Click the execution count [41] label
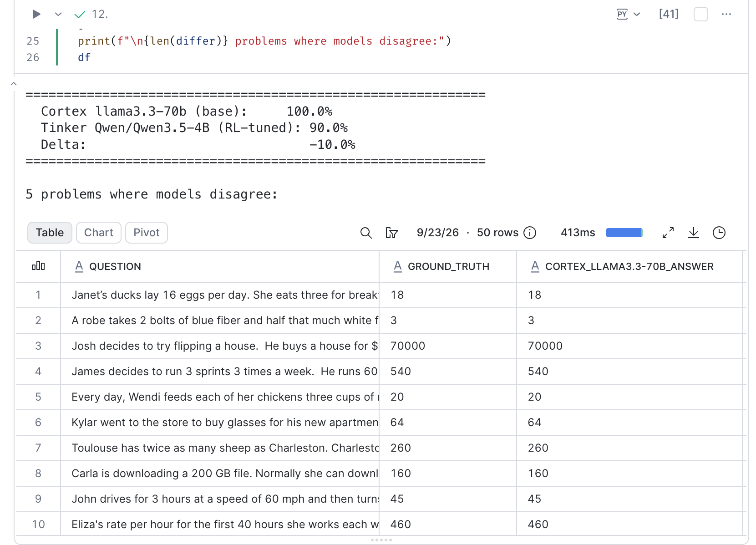 pyautogui.click(x=669, y=14)
